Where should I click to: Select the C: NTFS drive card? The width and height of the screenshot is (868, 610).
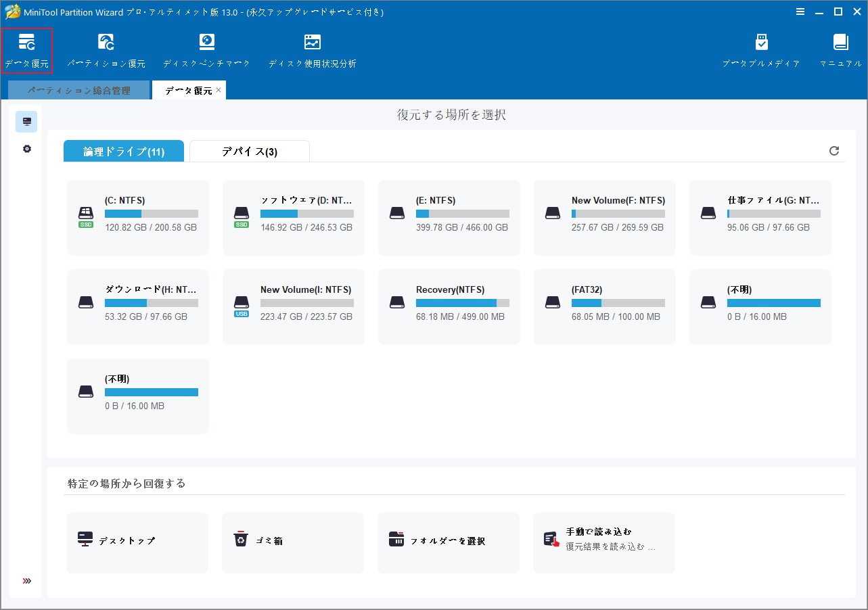point(137,217)
